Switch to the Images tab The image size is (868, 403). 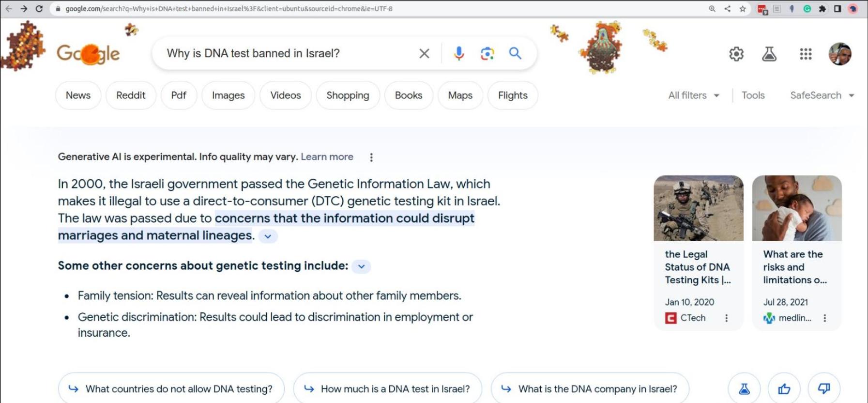click(x=228, y=95)
